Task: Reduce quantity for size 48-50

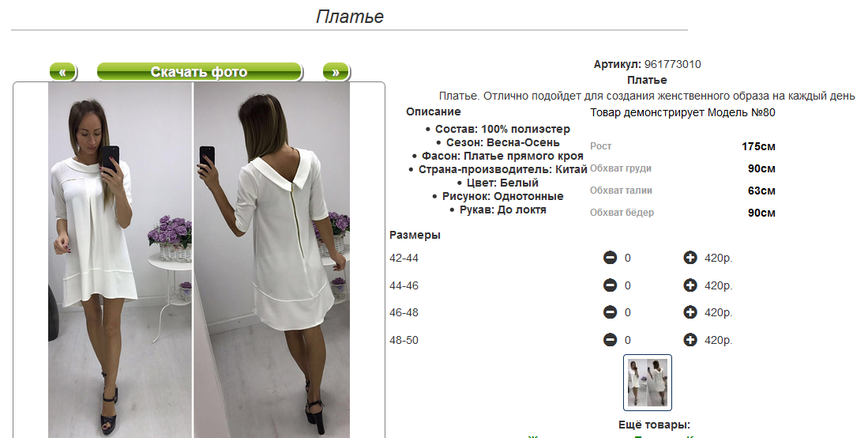Action: (x=610, y=340)
